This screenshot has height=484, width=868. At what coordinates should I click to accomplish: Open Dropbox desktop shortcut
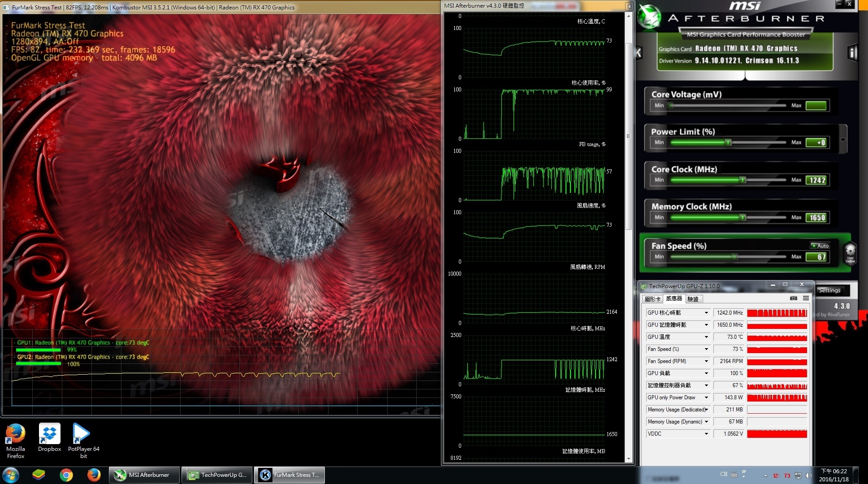tap(49, 437)
